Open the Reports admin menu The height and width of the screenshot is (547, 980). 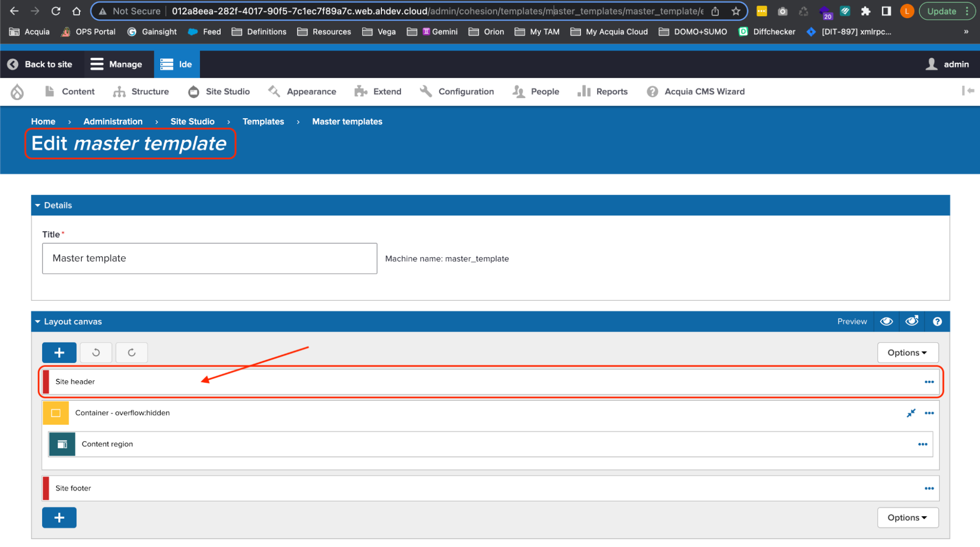pyautogui.click(x=603, y=92)
